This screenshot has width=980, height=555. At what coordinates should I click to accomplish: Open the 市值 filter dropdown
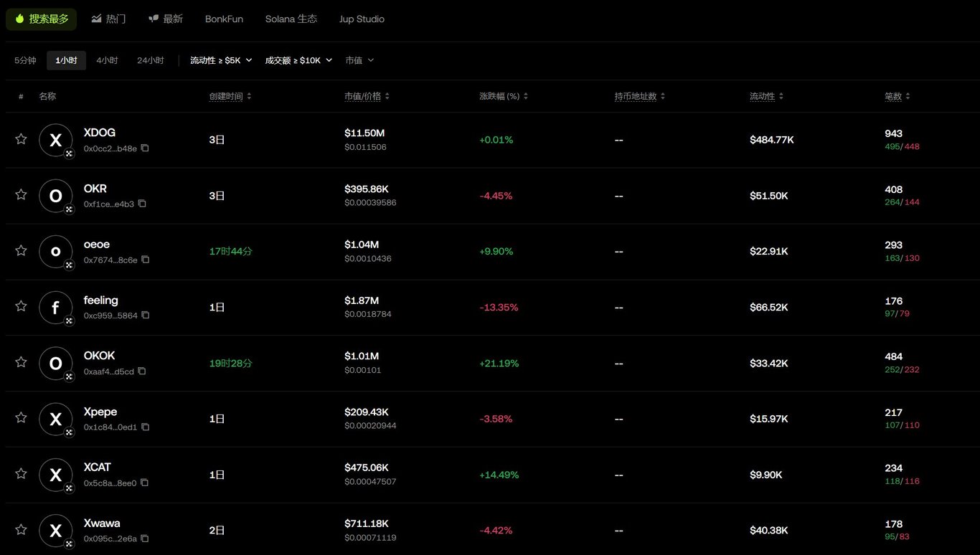359,60
